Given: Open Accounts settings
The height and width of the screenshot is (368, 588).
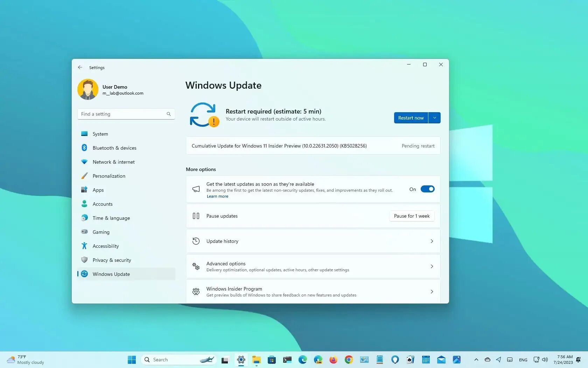Looking at the screenshot, I should pyautogui.click(x=126, y=204).
